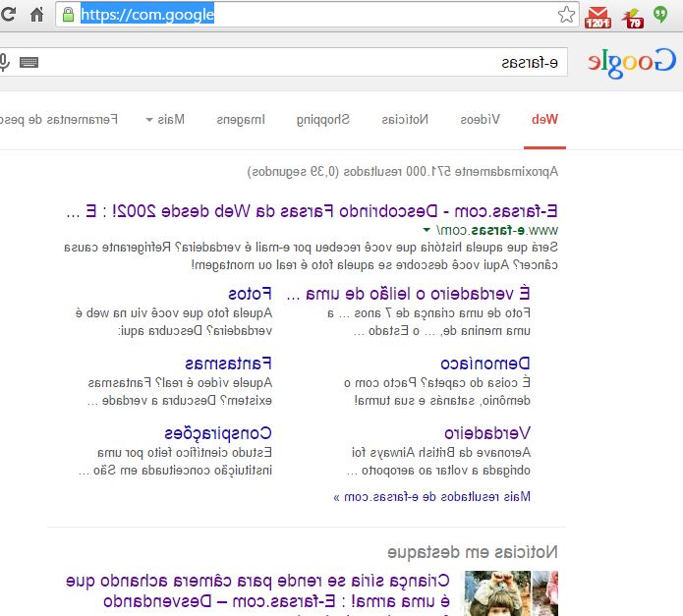
Task: Open the on-screen keyboard icon
Action: click(x=29, y=62)
